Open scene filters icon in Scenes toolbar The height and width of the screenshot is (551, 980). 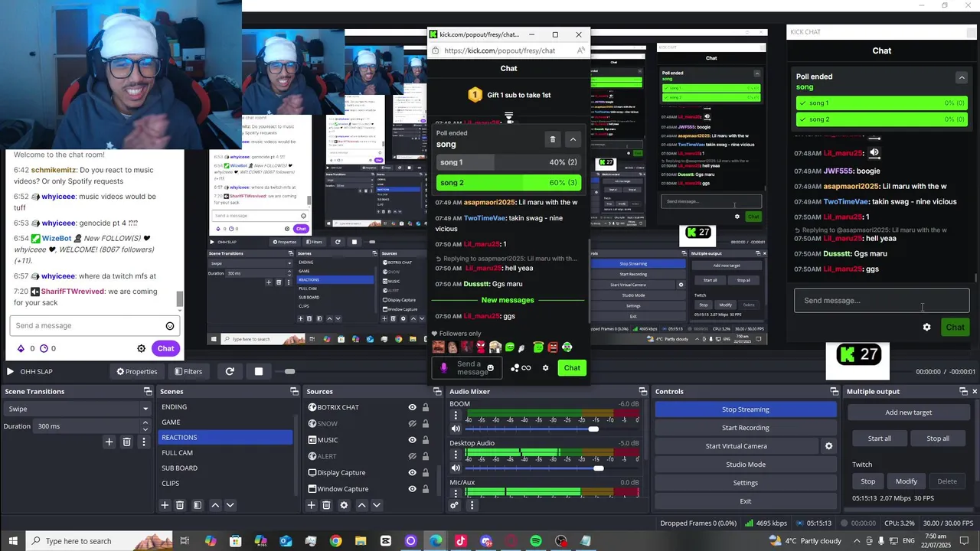pyautogui.click(x=197, y=505)
